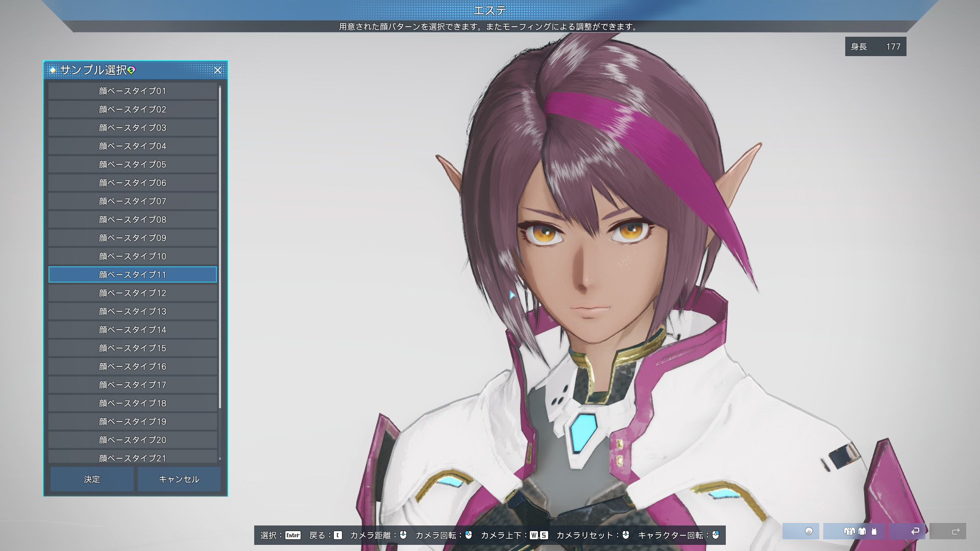
Task: Click the colored badge after サンプル選択
Action: 131,70
